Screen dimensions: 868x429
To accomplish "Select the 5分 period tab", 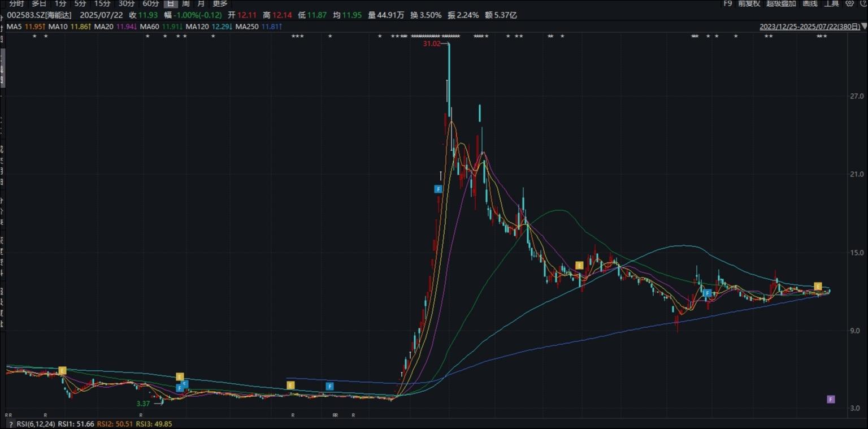I will (x=80, y=3).
